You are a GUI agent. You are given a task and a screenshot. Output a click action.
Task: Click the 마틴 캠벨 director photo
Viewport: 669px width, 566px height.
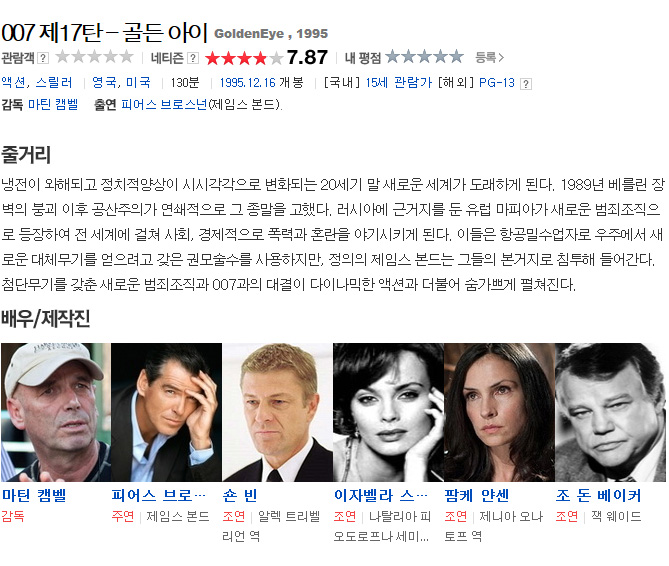tap(56, 412)
